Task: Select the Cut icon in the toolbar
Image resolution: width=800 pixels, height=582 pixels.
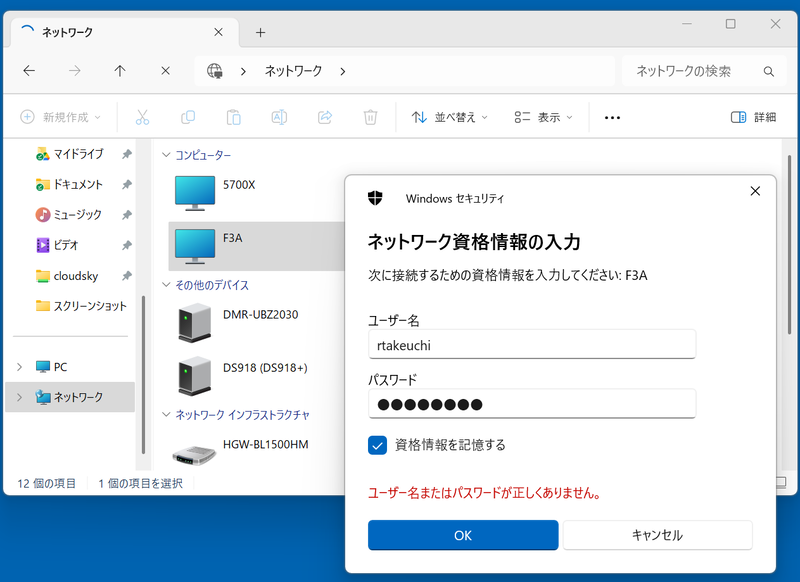Action: 142,117
